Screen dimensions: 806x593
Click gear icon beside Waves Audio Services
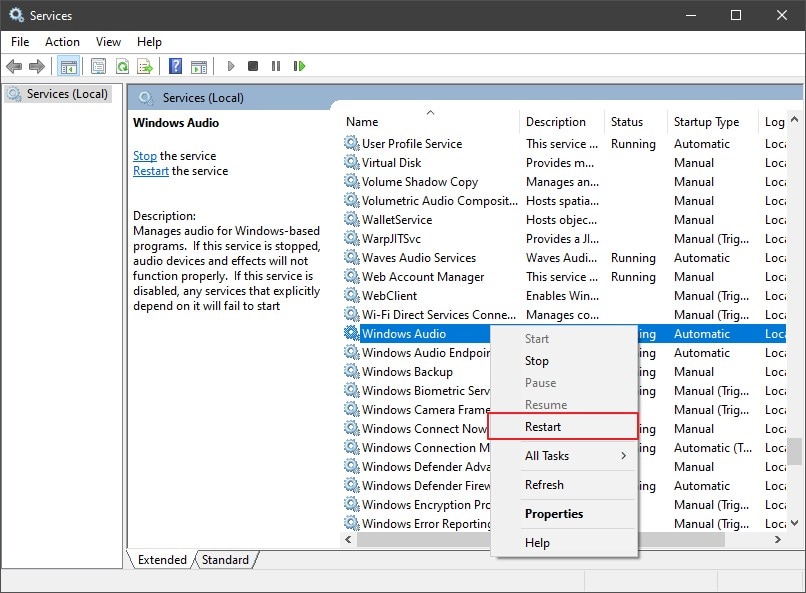click(352, 257)
